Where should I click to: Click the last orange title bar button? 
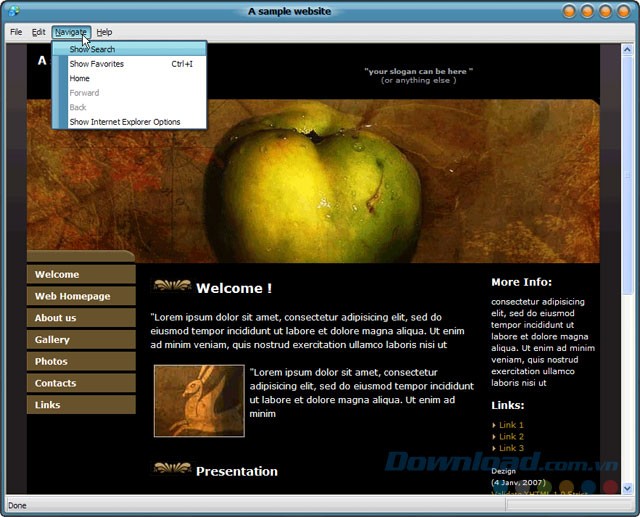pos(623,11)
